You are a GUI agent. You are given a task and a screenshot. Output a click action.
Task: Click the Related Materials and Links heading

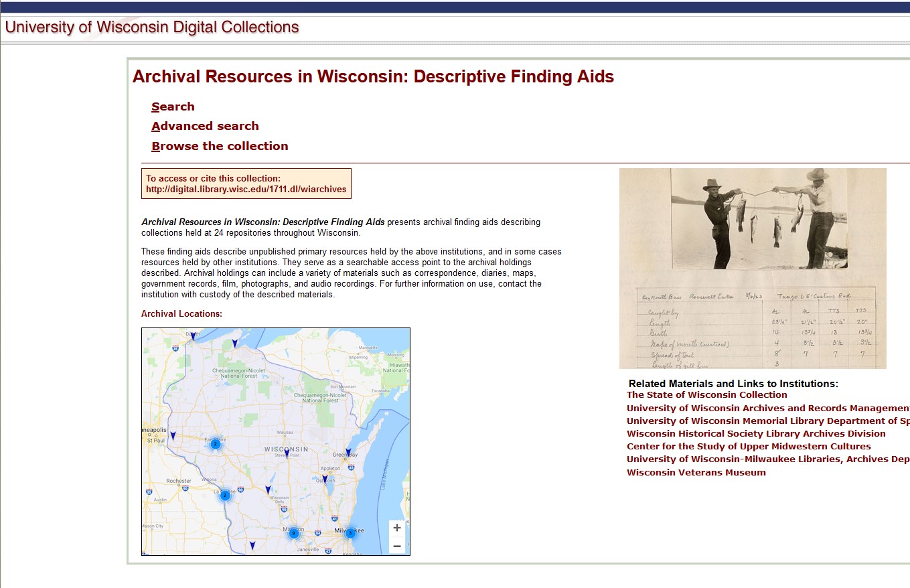click(733, 384)
